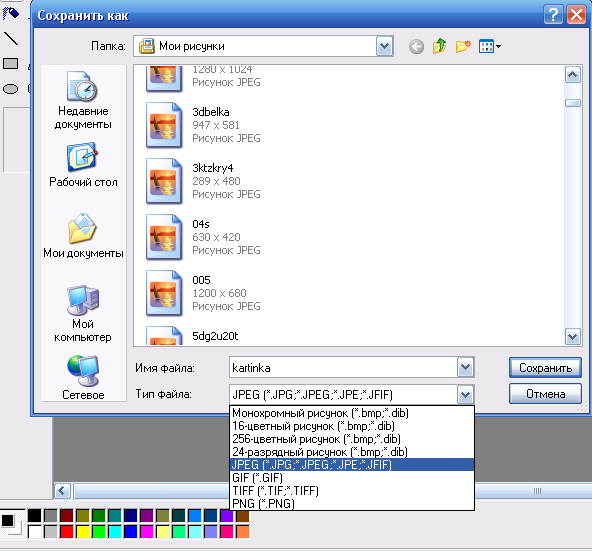The image size is (592, 551).
Task: Collapse the Тип файла dropdown arrow
Action: coord(465,395)
